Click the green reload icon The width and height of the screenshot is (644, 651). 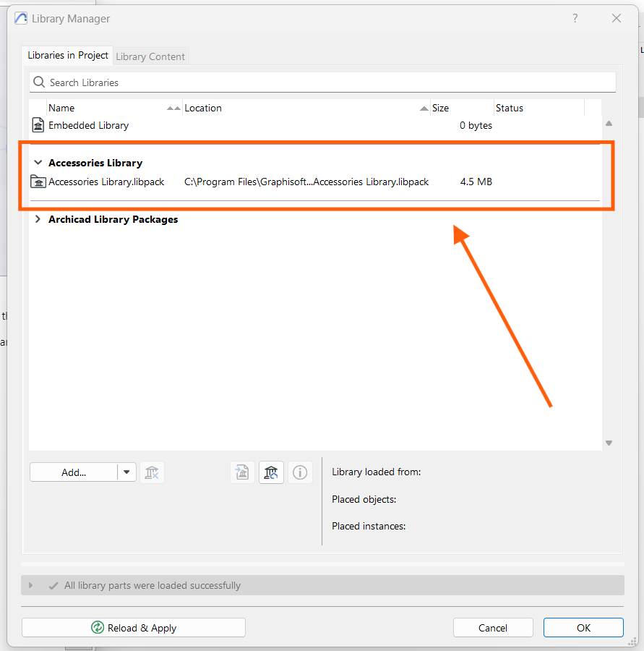click(98, 627)
